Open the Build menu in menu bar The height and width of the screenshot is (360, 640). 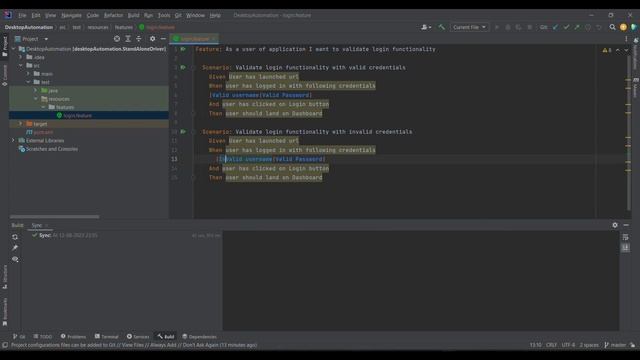[x=133, y=15]
